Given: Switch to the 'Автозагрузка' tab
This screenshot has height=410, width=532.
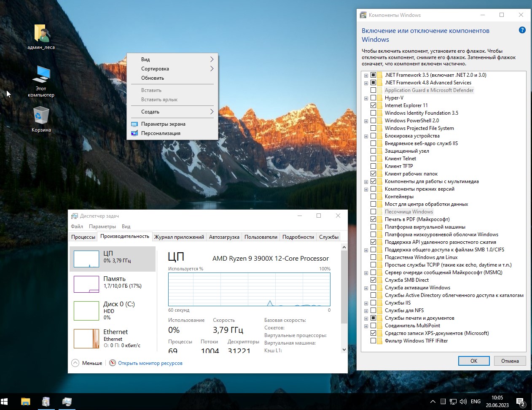Looking at the screenshot, I should click(x=224, y=237).
